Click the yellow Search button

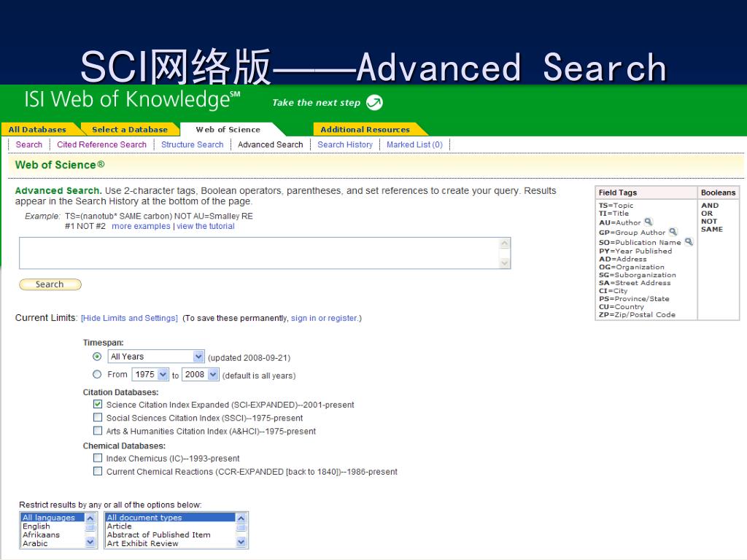pos(50,284)
